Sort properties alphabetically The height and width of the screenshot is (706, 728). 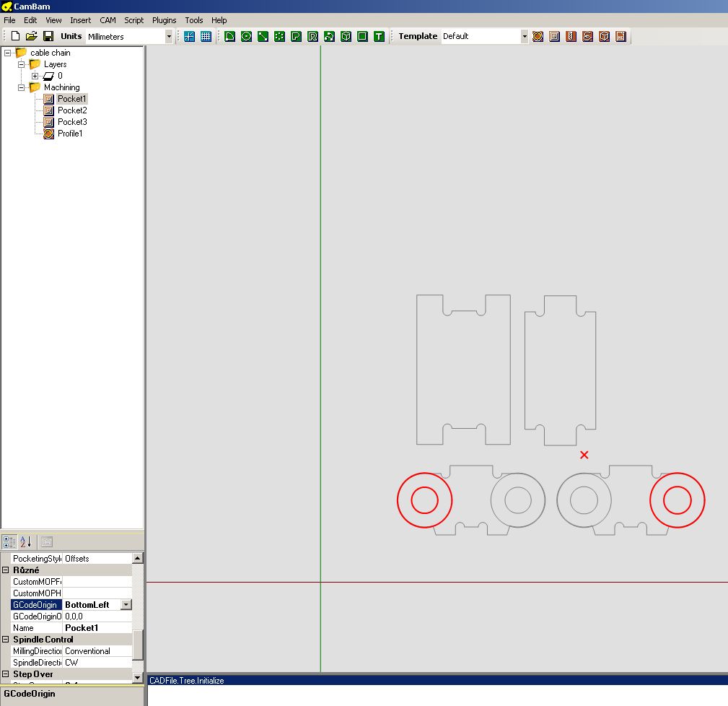[25, 541]
